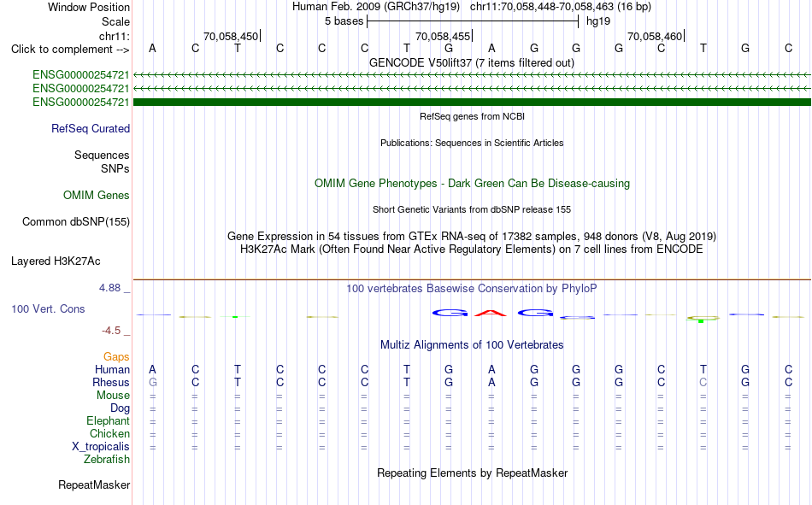
Task: Click the 'SNPs' track label
Action: (x=115, y=169)
